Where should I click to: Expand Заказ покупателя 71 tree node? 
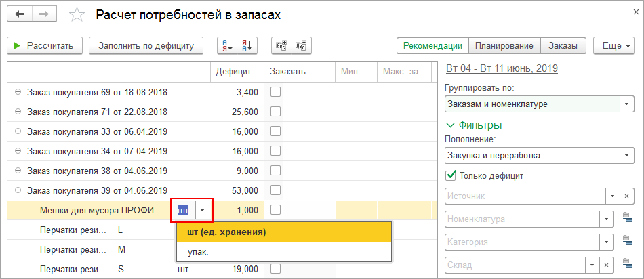click(18, 112)
